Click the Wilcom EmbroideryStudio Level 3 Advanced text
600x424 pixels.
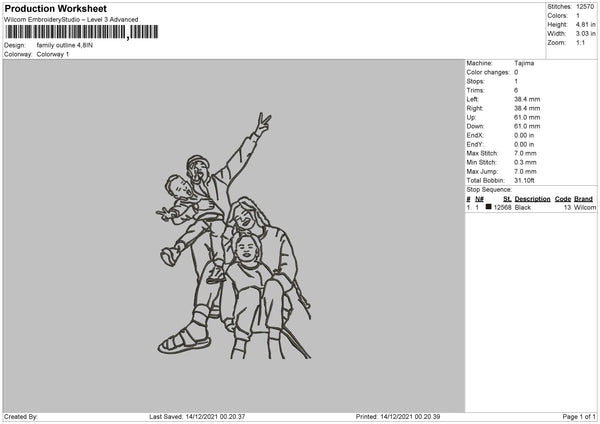pos(71,20)
